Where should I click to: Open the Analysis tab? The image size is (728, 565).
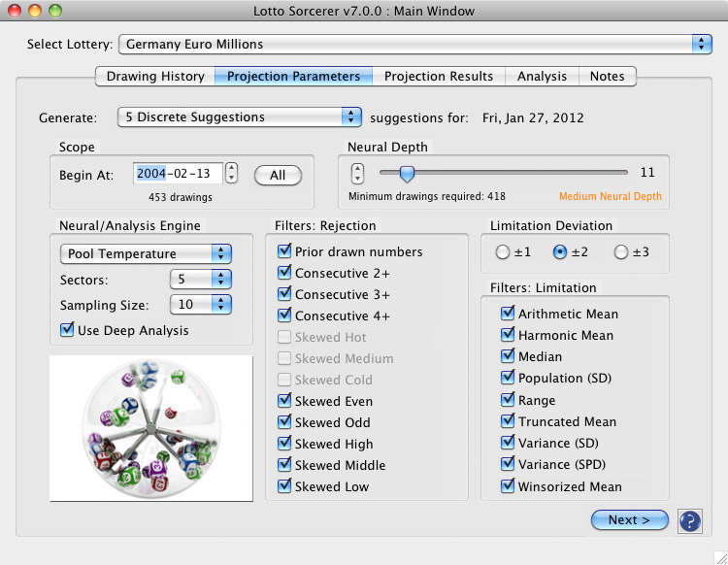(542, 76)
